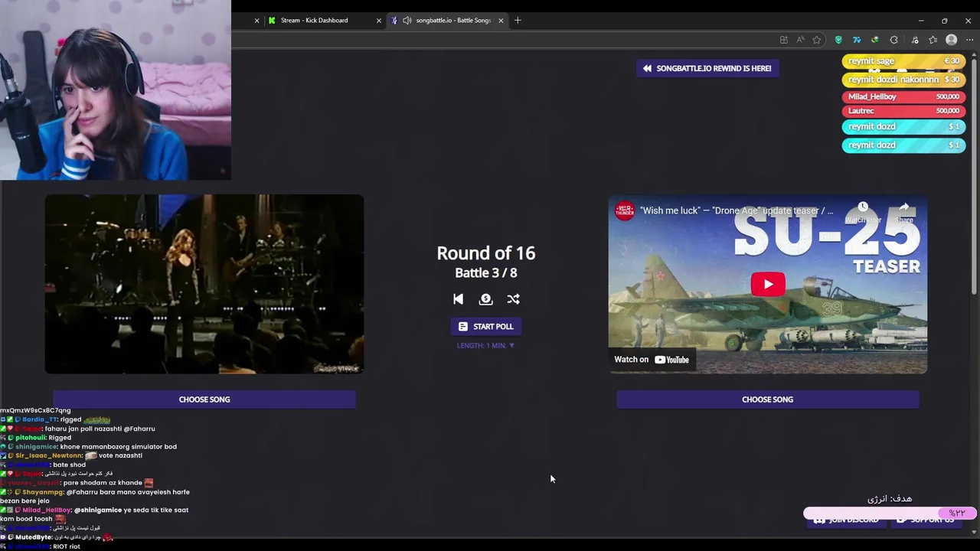Open the Watch on YouTube link

point(652,360)
